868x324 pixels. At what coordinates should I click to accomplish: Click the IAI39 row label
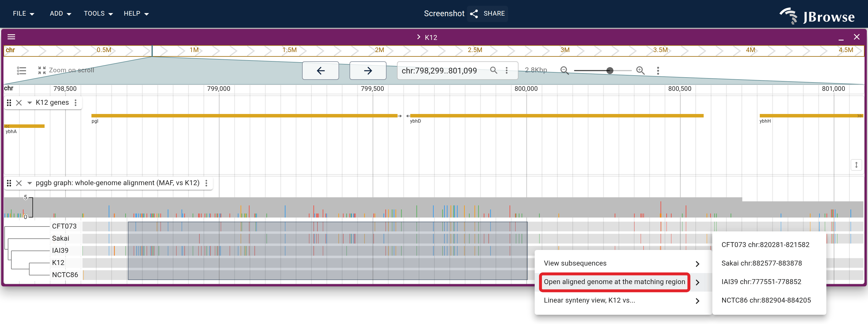(60, 251)
